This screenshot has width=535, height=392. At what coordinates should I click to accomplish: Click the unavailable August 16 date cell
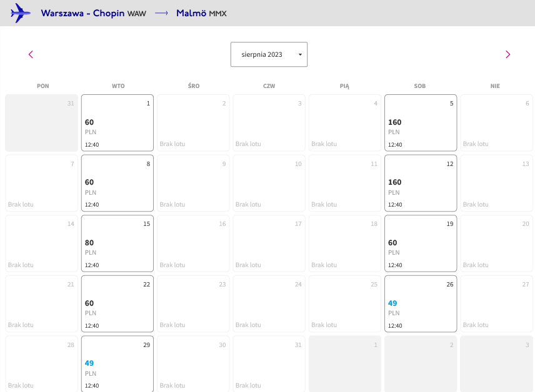[x=193, y=243]
